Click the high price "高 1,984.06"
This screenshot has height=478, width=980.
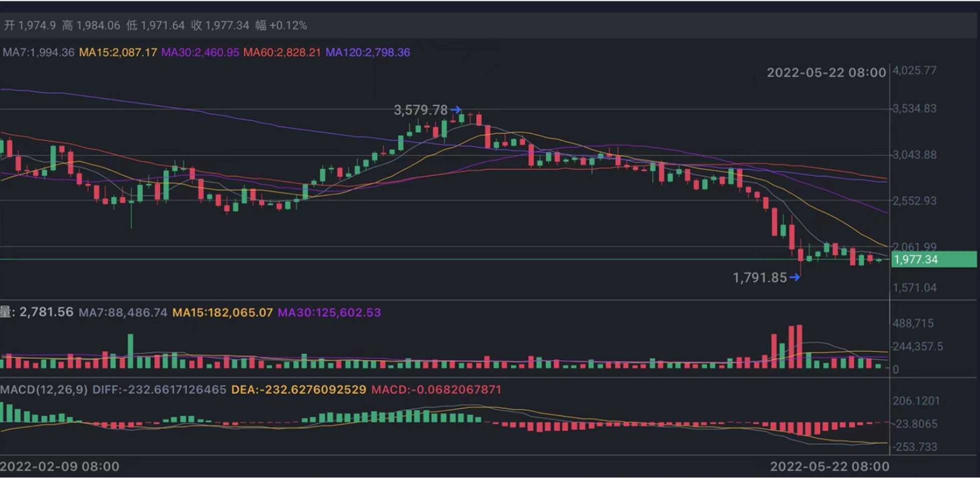tap(91, 26)
